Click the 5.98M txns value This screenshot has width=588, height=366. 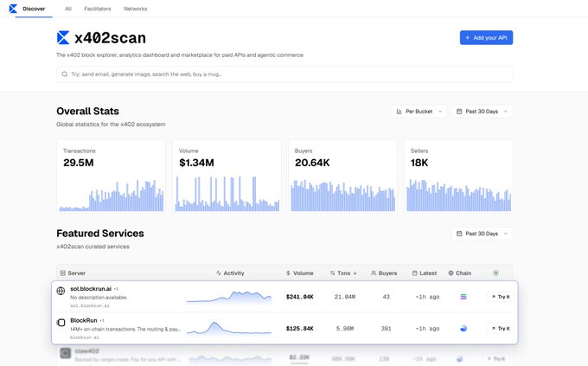[x=345, y=329]
